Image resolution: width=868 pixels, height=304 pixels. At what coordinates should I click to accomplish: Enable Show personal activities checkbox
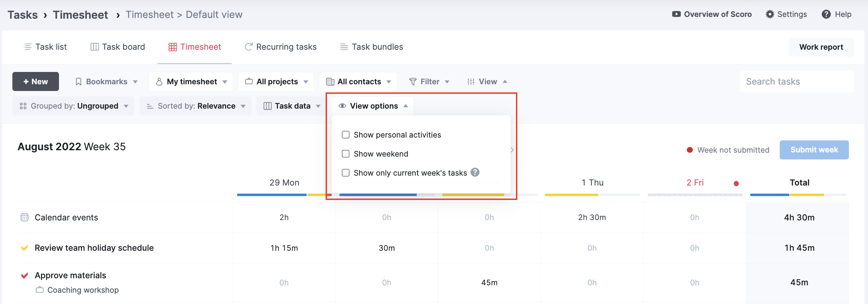pos(346,135)
